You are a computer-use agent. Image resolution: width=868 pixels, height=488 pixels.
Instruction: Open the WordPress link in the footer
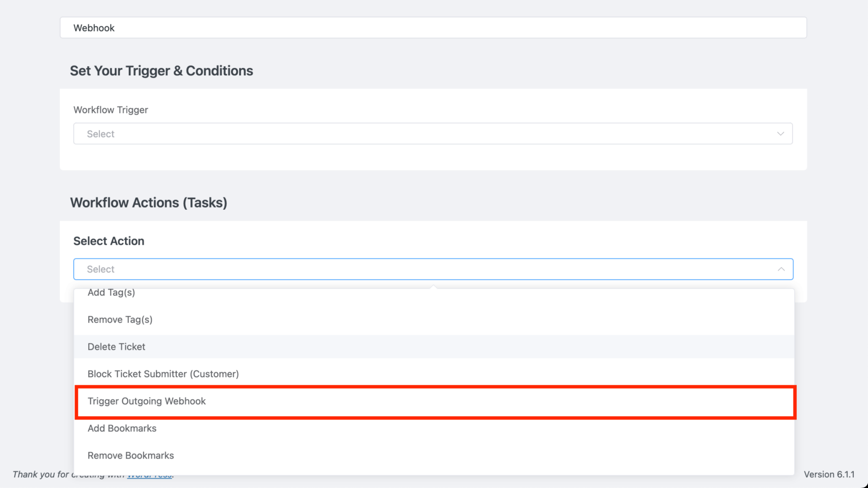[149, 474]
